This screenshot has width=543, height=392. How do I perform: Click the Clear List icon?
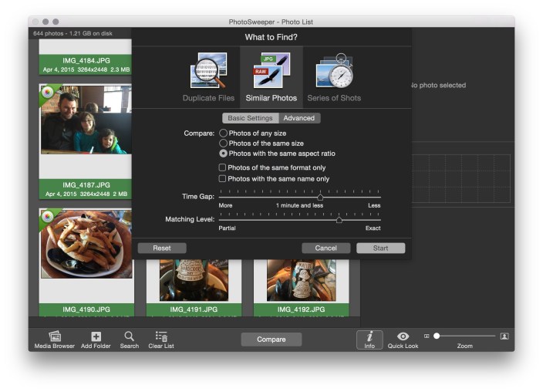(x=161, y=336)
